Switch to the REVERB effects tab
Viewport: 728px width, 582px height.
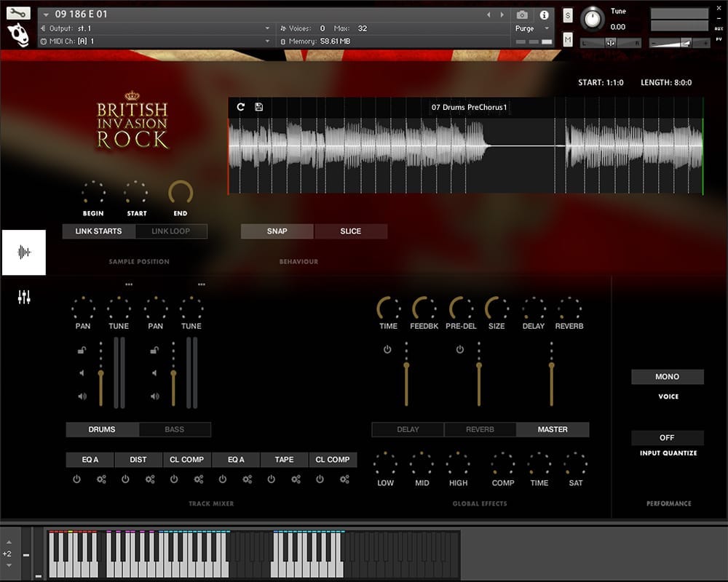(x=480, y=429)
